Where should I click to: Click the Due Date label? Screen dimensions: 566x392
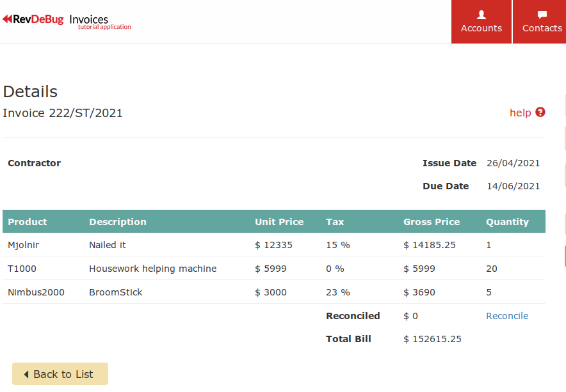[x=446, y=186]
